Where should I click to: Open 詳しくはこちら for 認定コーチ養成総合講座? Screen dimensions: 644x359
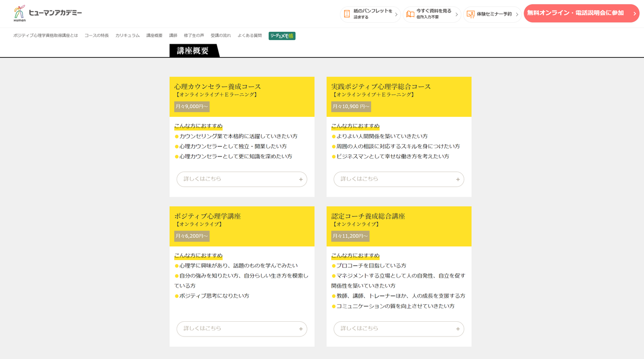click(399, 329)
